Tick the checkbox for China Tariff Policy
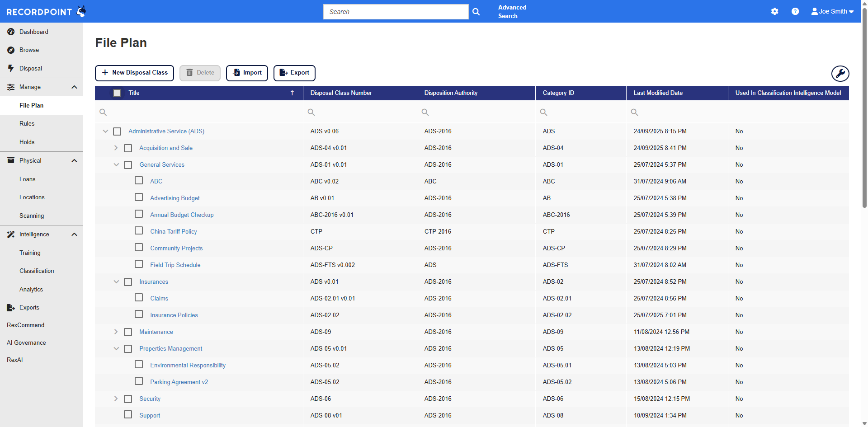 [x=139, y=231]
